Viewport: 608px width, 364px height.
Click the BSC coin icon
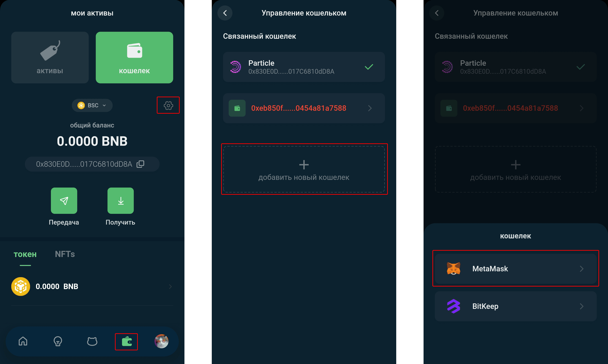coord(81,105)
